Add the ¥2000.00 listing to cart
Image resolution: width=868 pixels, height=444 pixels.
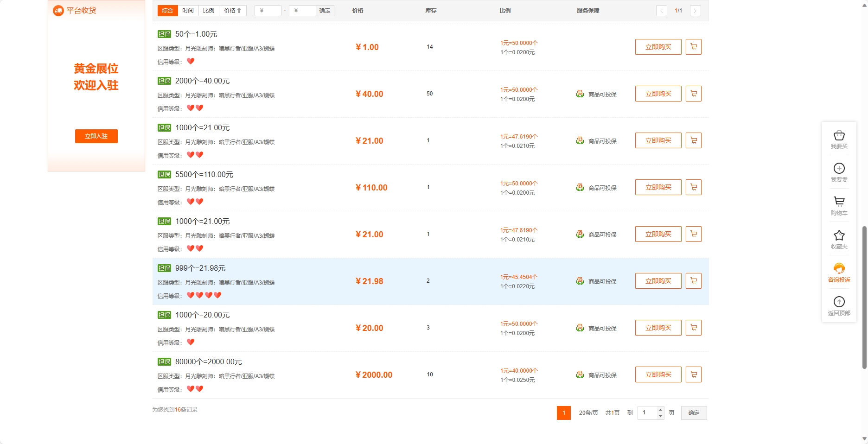pos(693,374)
